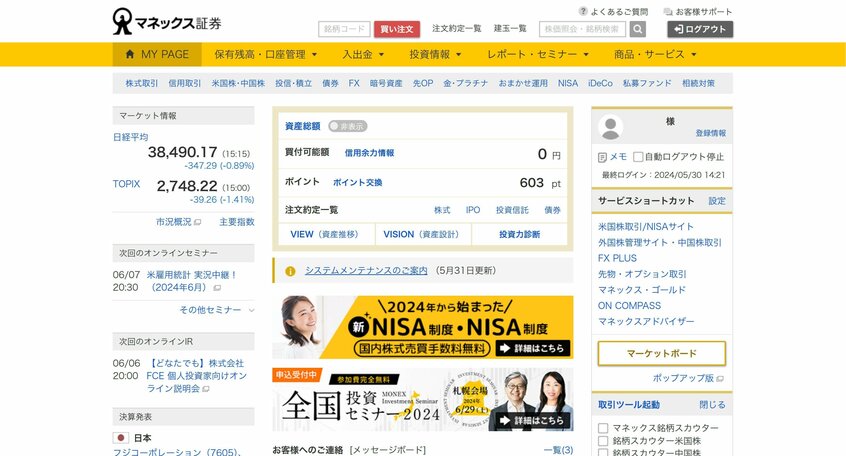This screenshot has height=456, width=846.
Task: Open the 全国投資セミナー2024 banner
Action: click(x=422, y=400)
